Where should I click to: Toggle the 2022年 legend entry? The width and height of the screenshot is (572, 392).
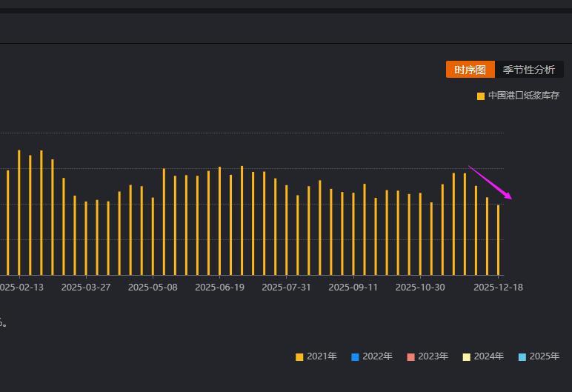372,356
